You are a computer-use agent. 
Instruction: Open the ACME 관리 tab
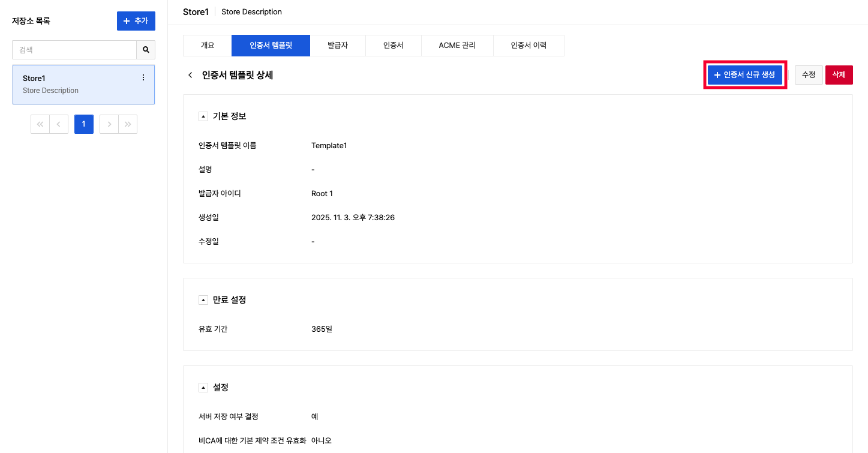pos(457,46)
